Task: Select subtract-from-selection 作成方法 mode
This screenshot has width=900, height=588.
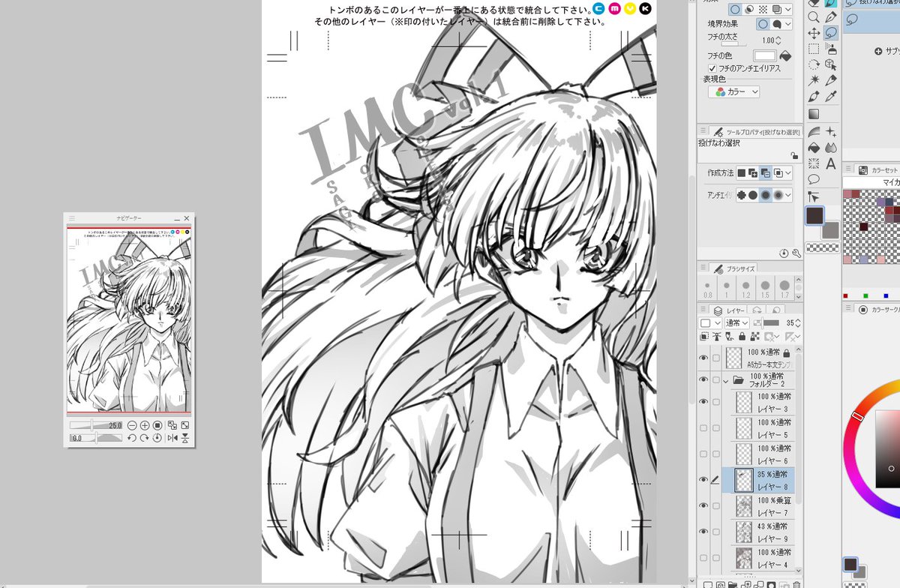Action: coord(766,172)
